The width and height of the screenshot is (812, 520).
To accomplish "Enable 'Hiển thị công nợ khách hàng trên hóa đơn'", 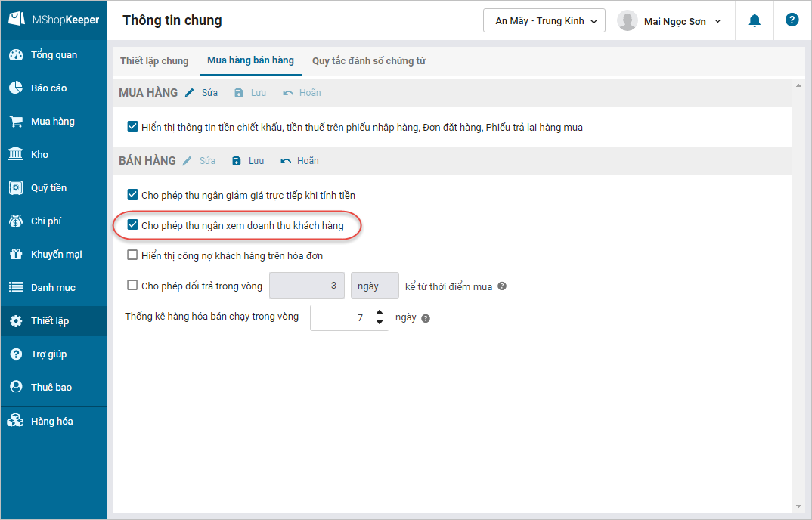I will (132, 255).
